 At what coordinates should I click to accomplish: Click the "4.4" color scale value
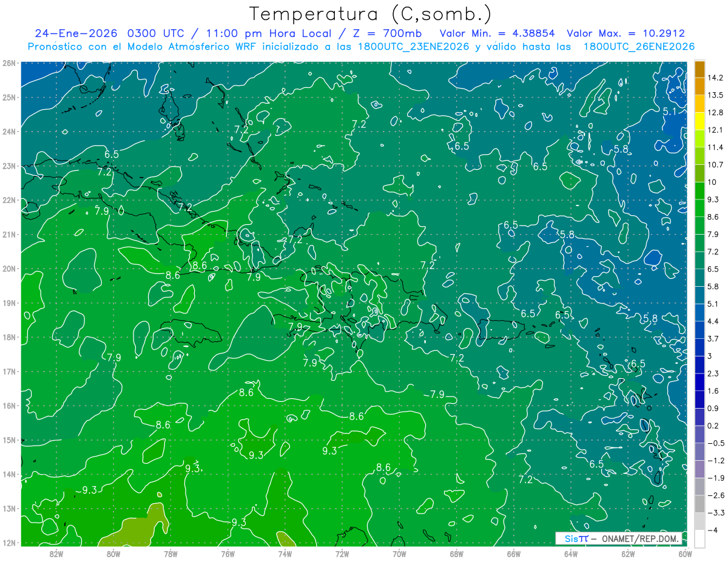[x=713, y=321]
